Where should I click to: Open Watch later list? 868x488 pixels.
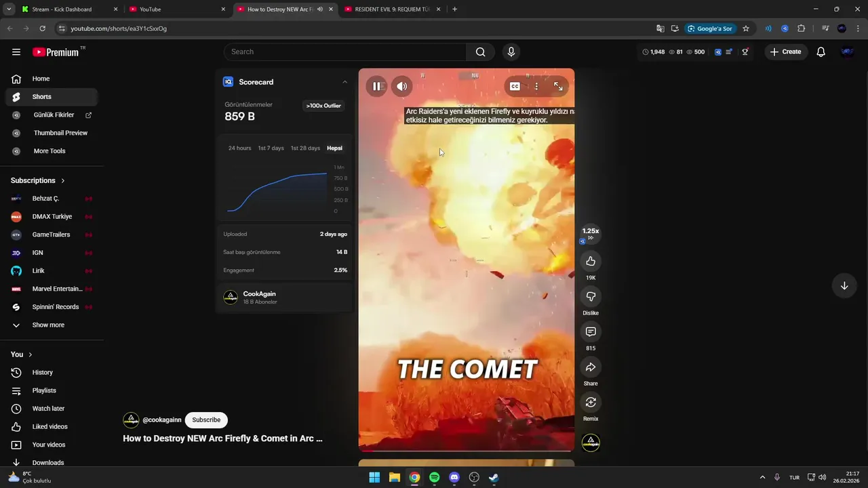[x=52, y=409]
